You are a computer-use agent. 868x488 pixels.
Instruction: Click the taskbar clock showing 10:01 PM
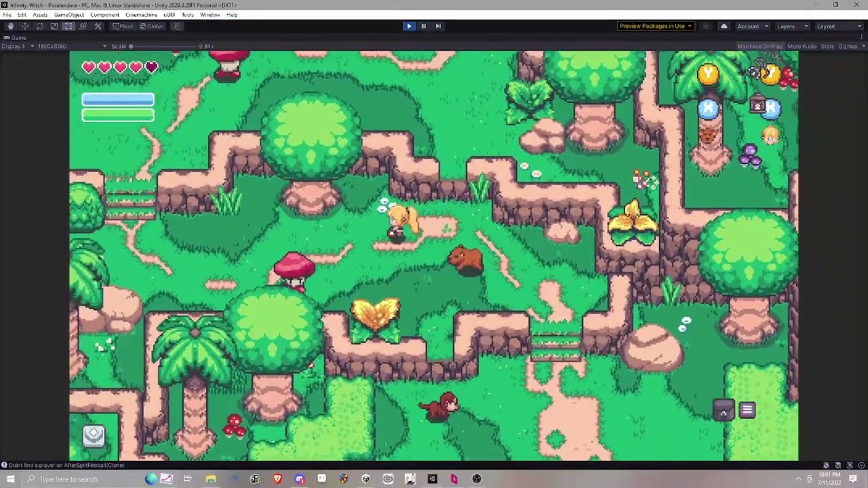829,479
